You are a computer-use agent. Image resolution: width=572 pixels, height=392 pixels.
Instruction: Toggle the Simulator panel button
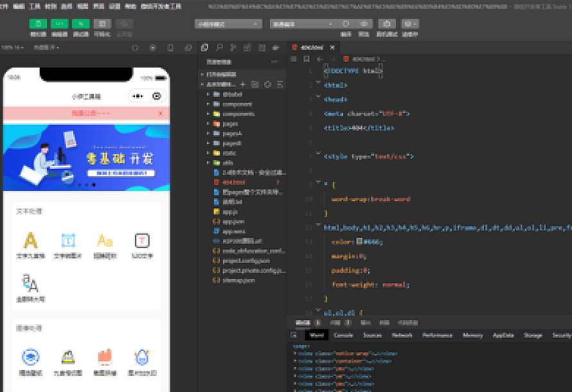pos(38,24)
